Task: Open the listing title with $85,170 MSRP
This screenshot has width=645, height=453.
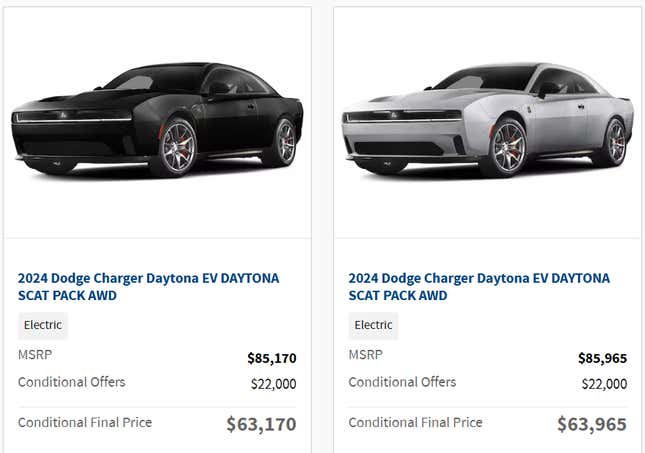Action: 148,287
